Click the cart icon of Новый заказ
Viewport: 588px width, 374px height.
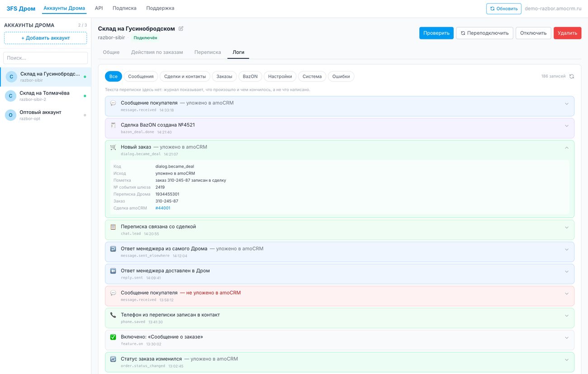113,147
